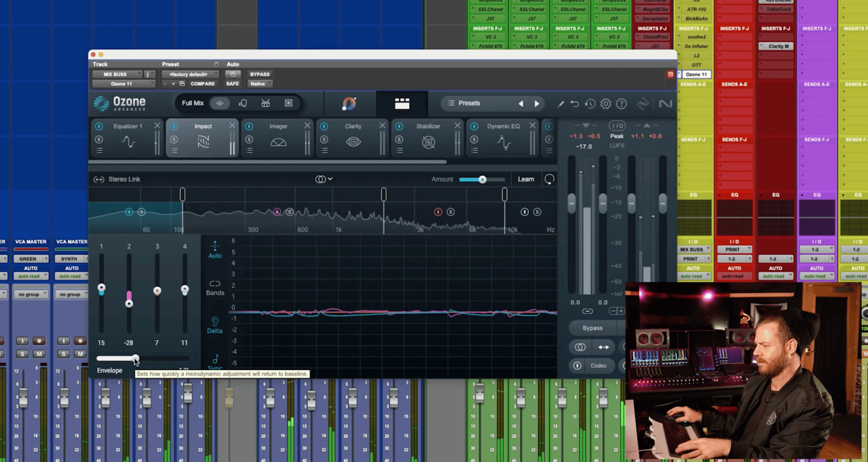This screenshot has width=868, height=462.
Task: Open the module chain view icon
Action: click(402, 104)
